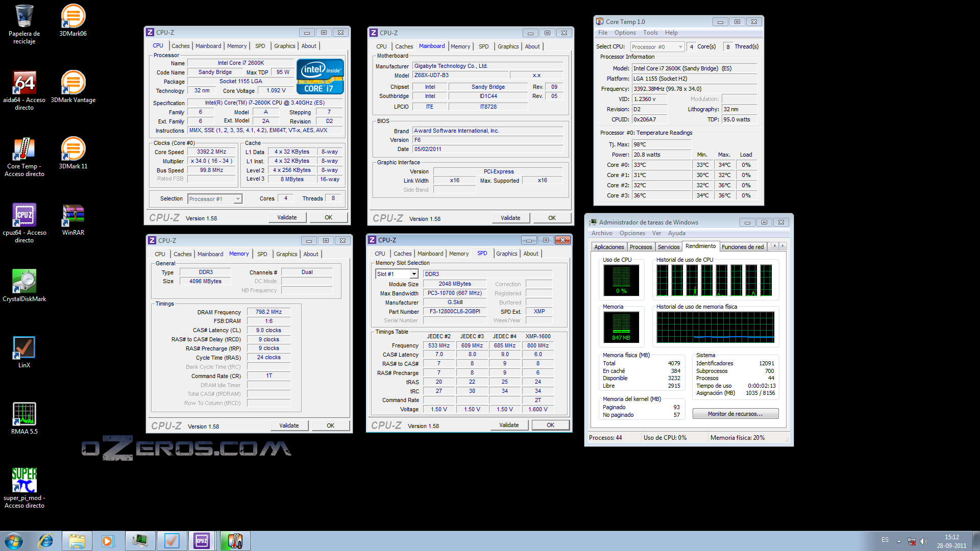The height and width of the screenshot is (551, 980).
Task: Show hidden system tray icons
Action: pos(899,541)
